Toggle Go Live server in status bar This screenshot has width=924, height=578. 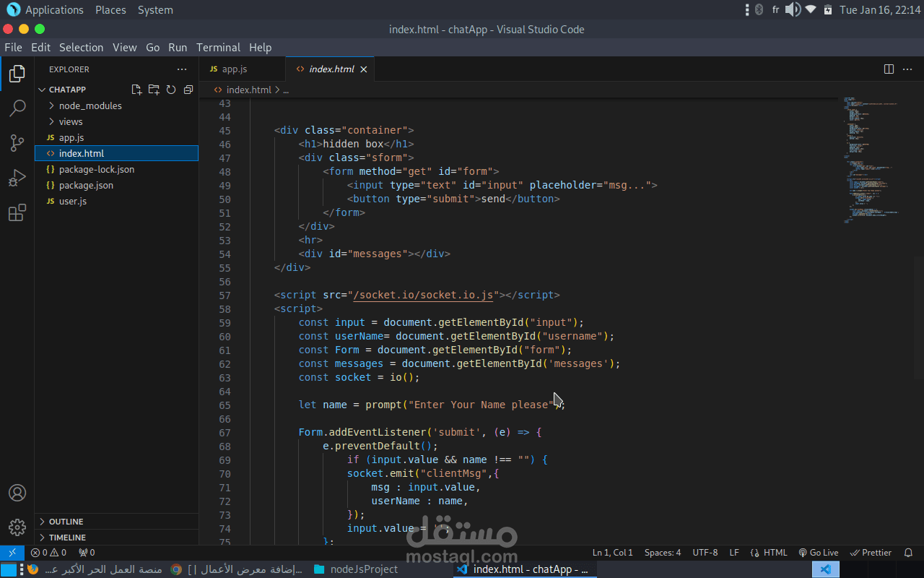pyautogui.click(x=818, y=553)
